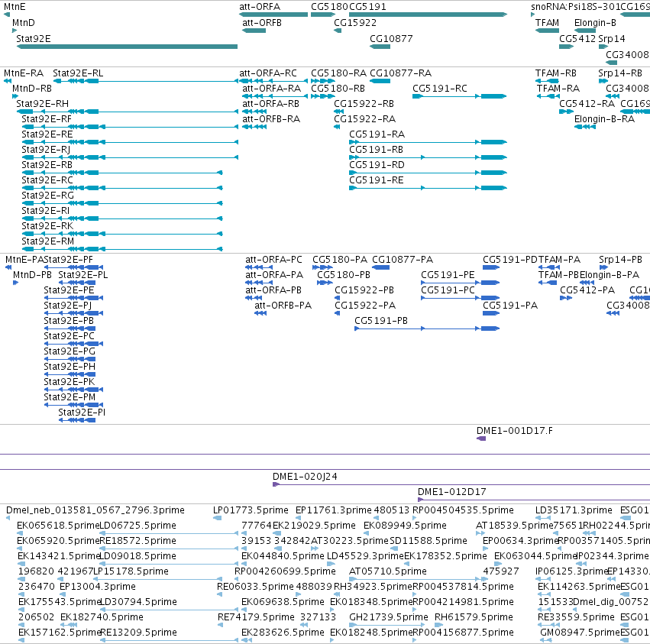The width and height of the screenshot is (650, 644).
Task: Open the RE18572.5prime EST label
Action: pyautogui.click(x=138, y=541)
